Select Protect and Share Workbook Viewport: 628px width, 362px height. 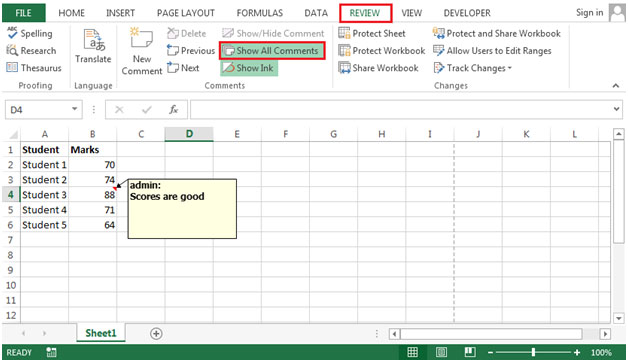497,33
